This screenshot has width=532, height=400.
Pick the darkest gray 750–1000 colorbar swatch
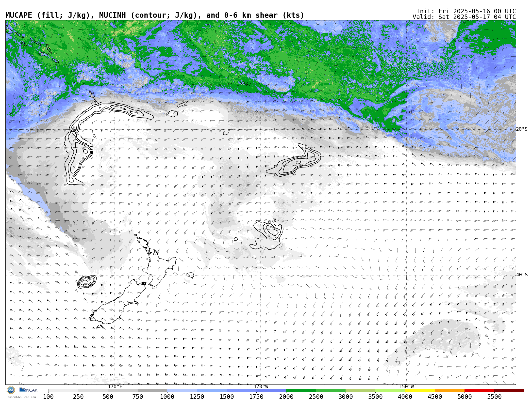tap(152, 391)
